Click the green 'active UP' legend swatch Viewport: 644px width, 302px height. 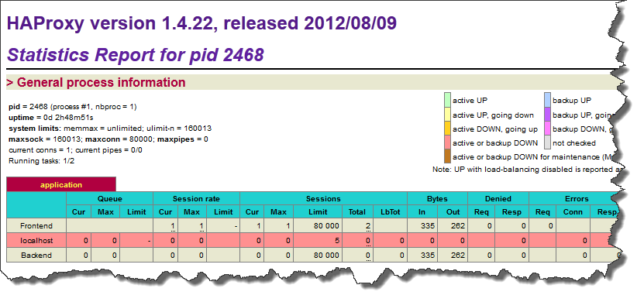[x=447, y=100]
